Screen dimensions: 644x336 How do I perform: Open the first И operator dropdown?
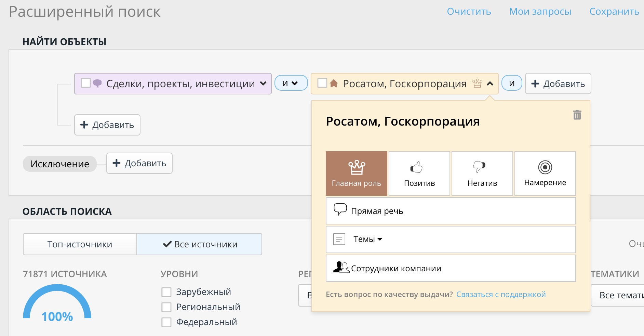pos(291,83)
